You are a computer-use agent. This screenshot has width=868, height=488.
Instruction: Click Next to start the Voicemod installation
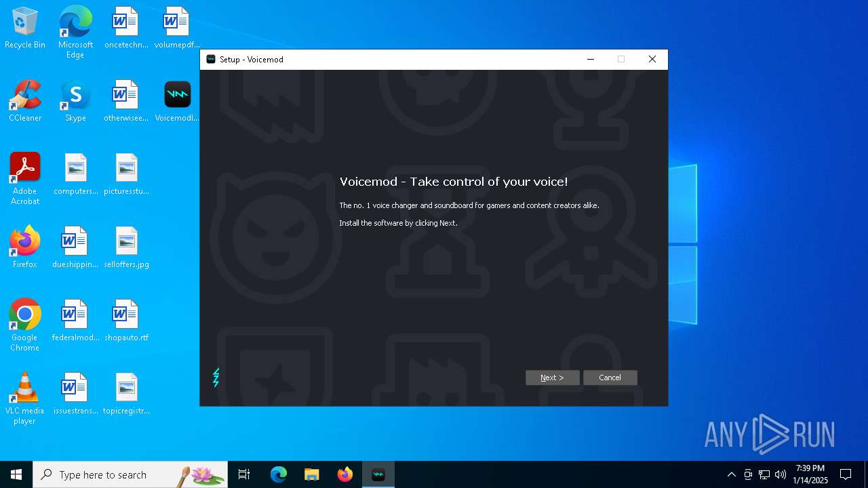pyautogui.click(x=552, y=378)
